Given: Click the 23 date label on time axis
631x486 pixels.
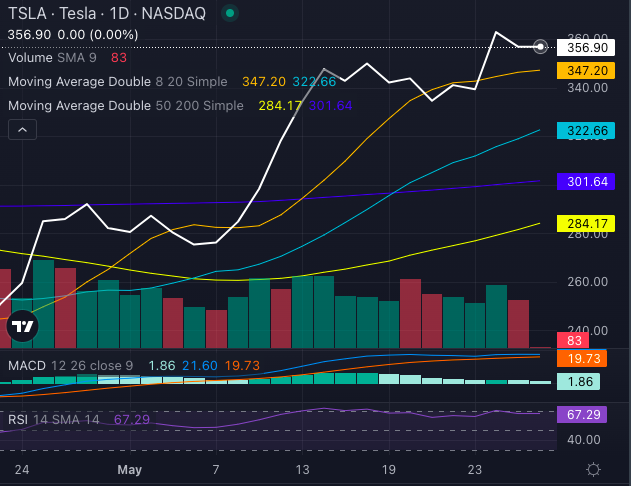Looking at the screenshot, I should [x=475, y=470].
